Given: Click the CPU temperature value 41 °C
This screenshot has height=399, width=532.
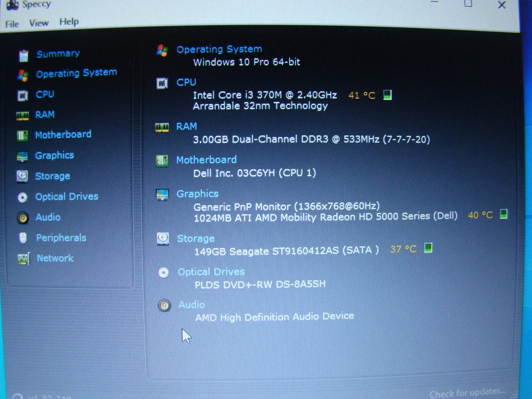Looking at the screenshot, I should click(x=362, y=95).
